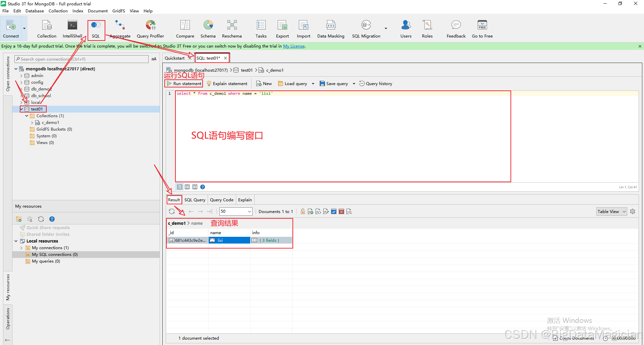Collapse the Local resources node

pyautogui.click(x=16, y=241)
